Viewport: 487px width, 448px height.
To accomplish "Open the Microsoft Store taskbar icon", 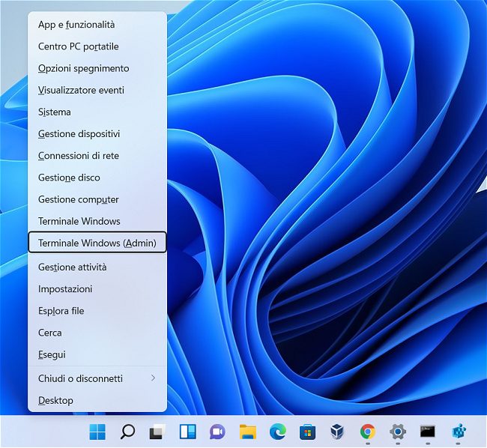I will (307, 432).
